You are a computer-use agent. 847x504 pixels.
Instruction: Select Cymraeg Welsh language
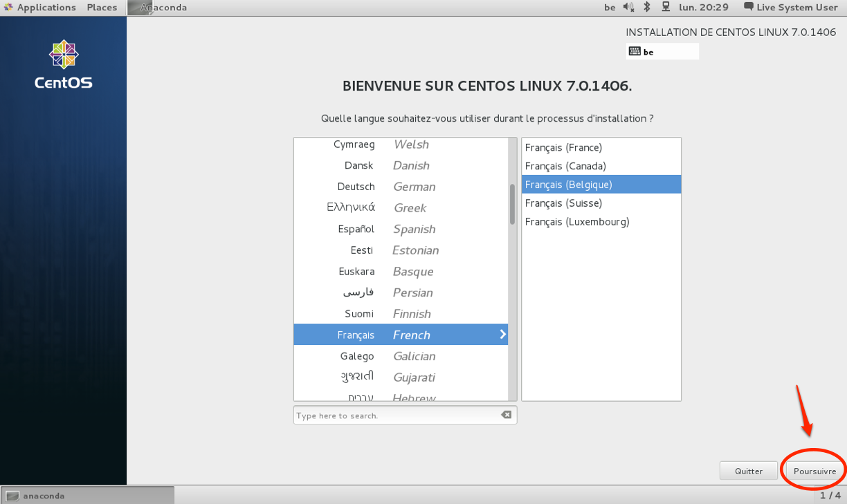tap(401, 144)
